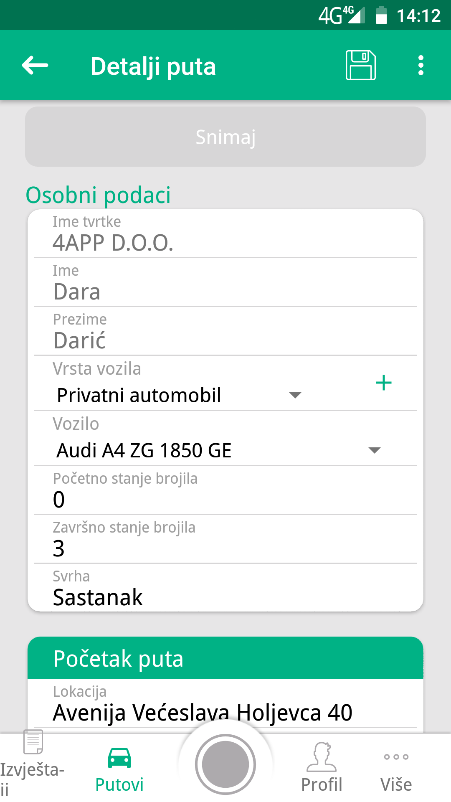
Task: Choose Audi A4 ZG 1850 GE vehicle
Action: coord(144,450)
